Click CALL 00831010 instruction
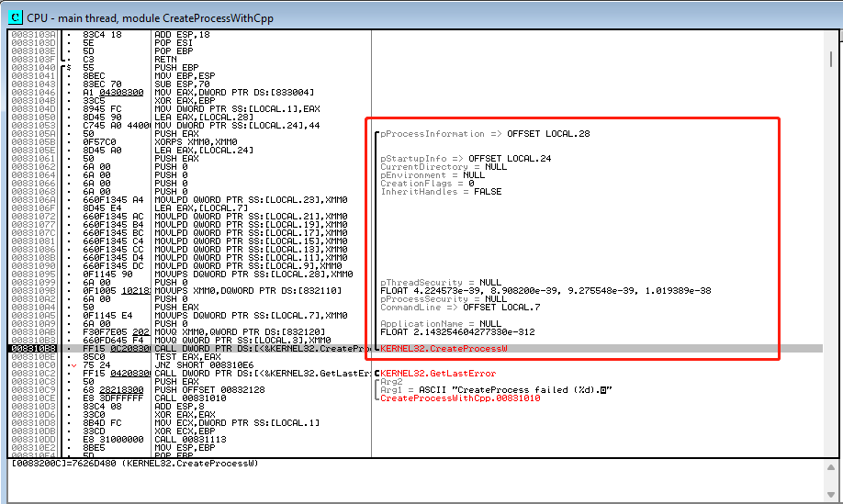 click(190, 398)
